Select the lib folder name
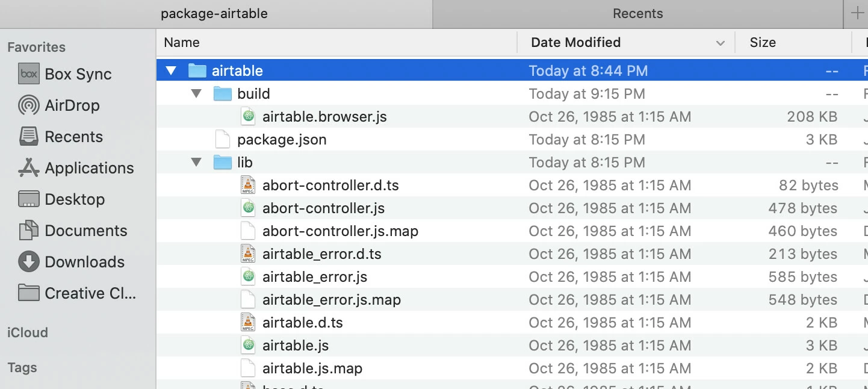The height and width of the screenshot is (389, 868). coord(245,163)
